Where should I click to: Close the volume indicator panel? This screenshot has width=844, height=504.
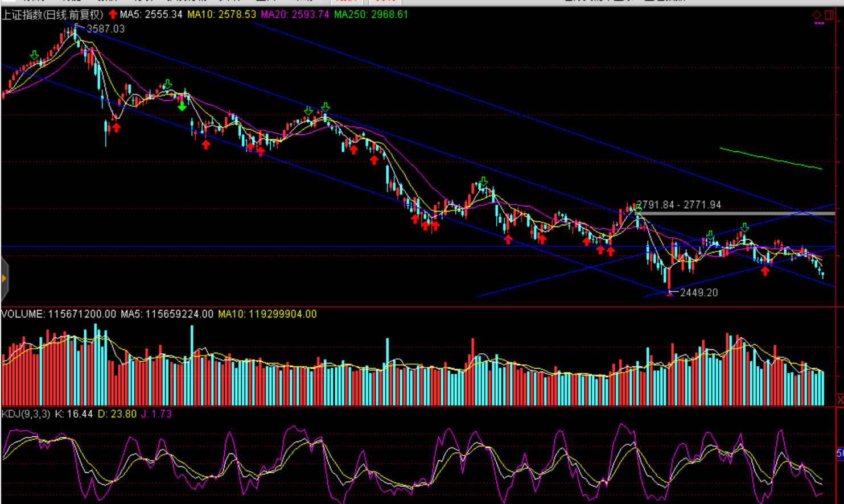pos(839,400)
